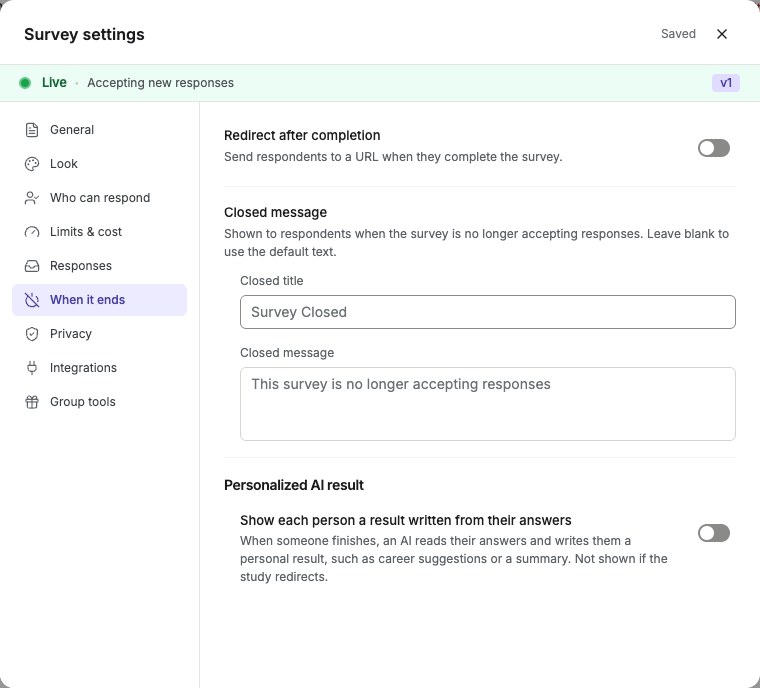Click the 'Closed title' field label

[x=271, y=281]
